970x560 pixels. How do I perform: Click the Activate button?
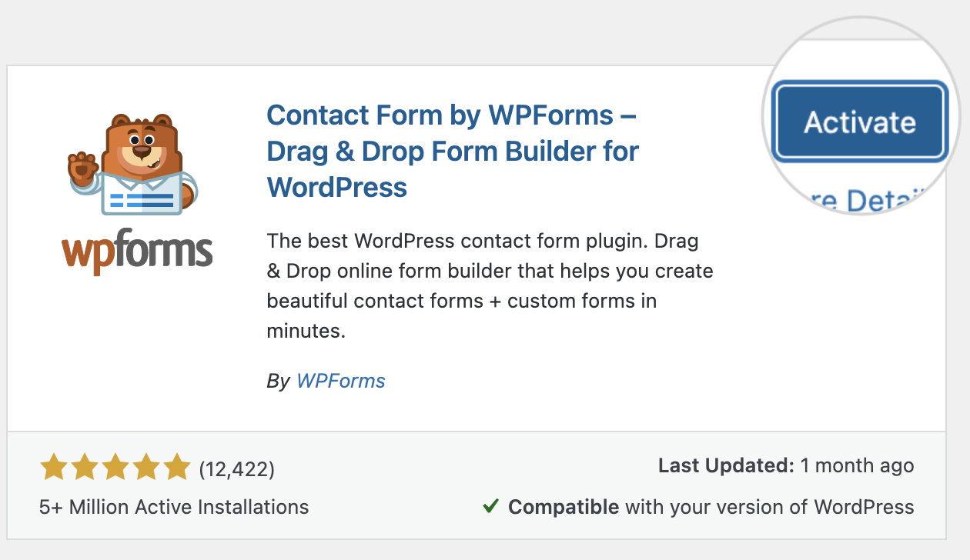859,122
